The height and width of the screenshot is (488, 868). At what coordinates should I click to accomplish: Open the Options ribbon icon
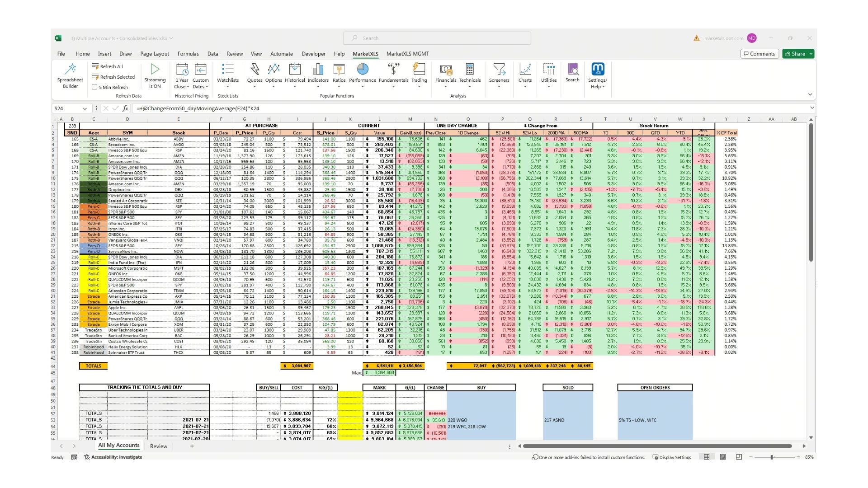[274, 69]
